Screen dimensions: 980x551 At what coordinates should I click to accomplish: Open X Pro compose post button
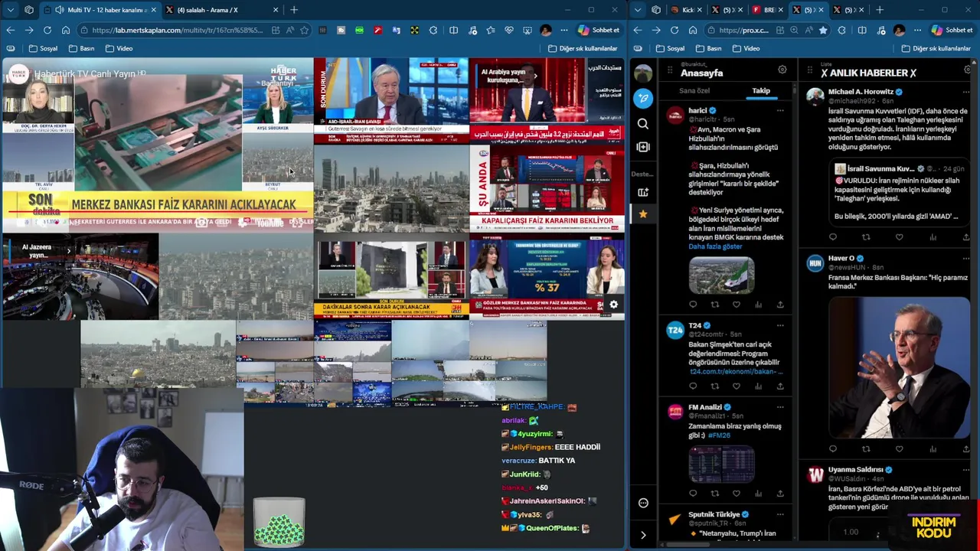[643, 98]
